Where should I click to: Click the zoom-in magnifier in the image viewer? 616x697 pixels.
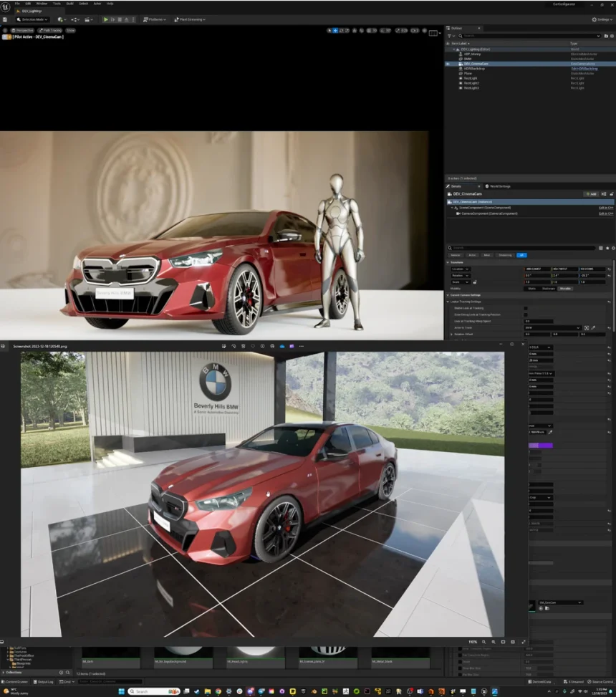point(483,642)
